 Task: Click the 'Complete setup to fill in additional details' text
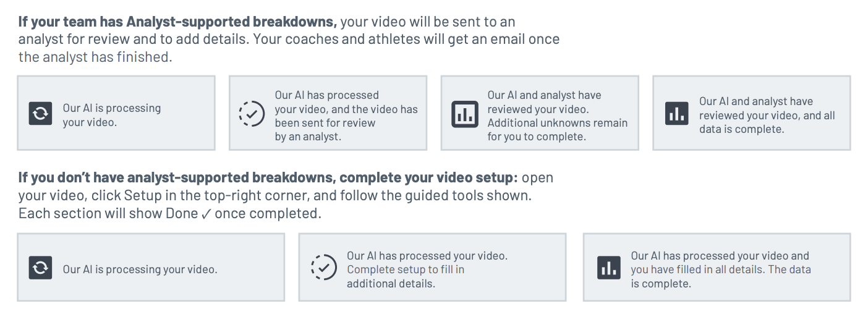[405, 276]
